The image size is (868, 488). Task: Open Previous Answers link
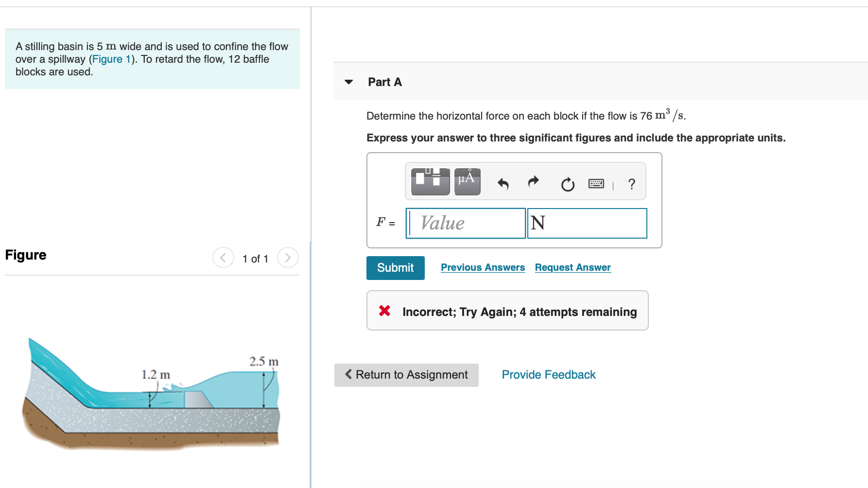point(483,267)
